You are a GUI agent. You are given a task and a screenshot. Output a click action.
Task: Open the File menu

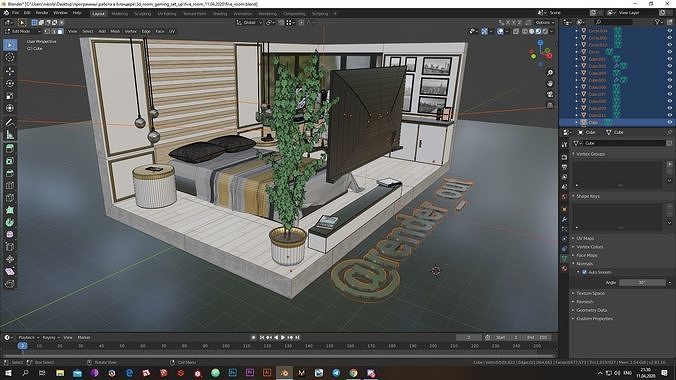(16, 13)
